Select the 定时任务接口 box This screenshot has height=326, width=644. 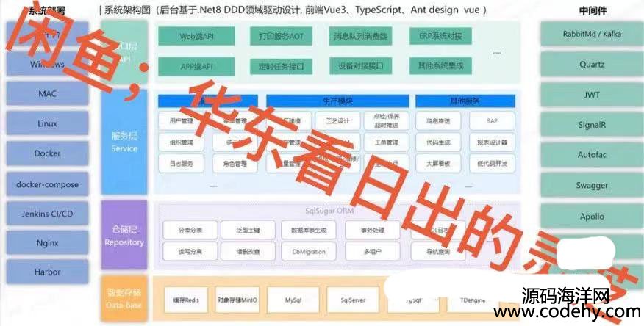coord(281,66)
